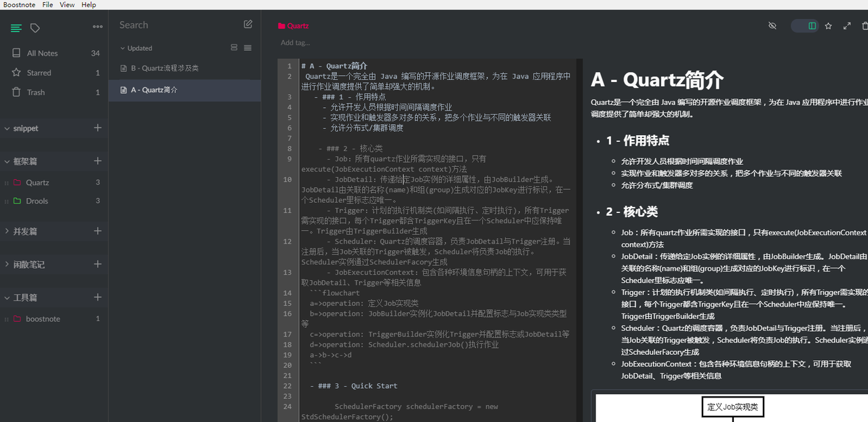The image size is (868, 422).
Task: Open the tags view icon
Action: coord(35,28)
